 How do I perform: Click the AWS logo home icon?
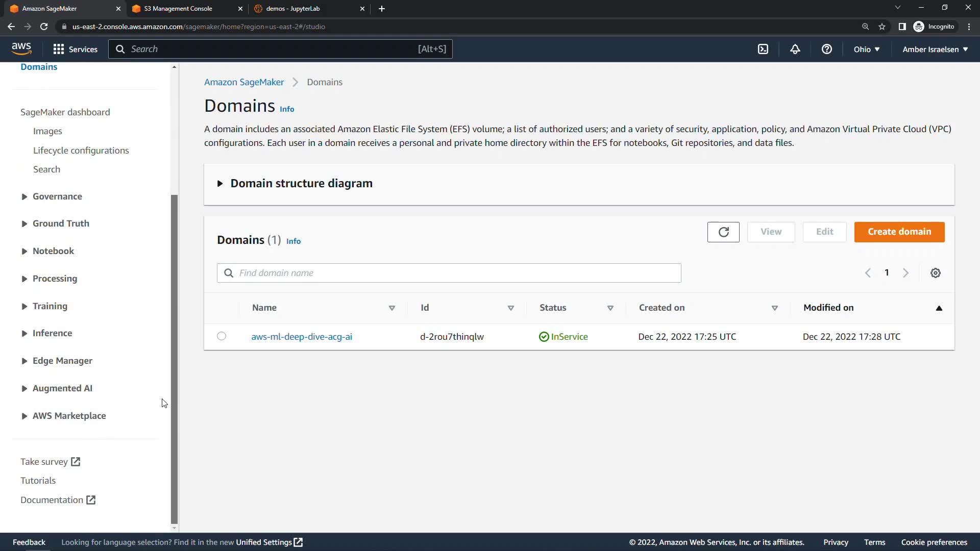coord(21,49)
